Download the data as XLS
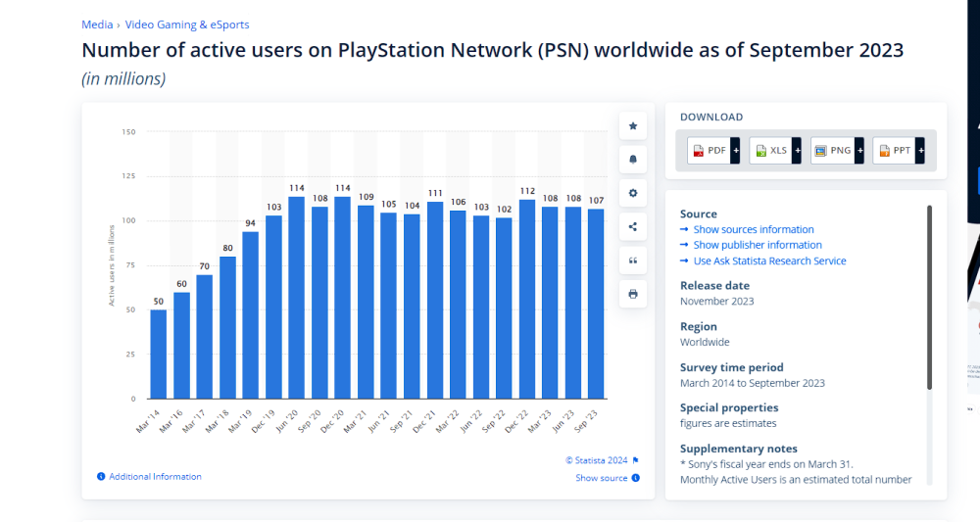 coord(770,150)
